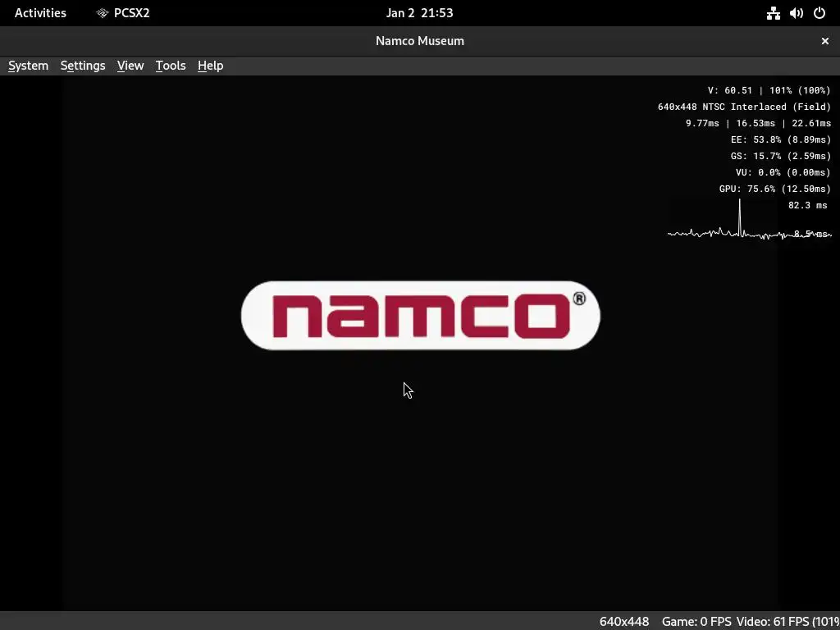Click the GS: 15.7% overlay stat

point(781,156)
